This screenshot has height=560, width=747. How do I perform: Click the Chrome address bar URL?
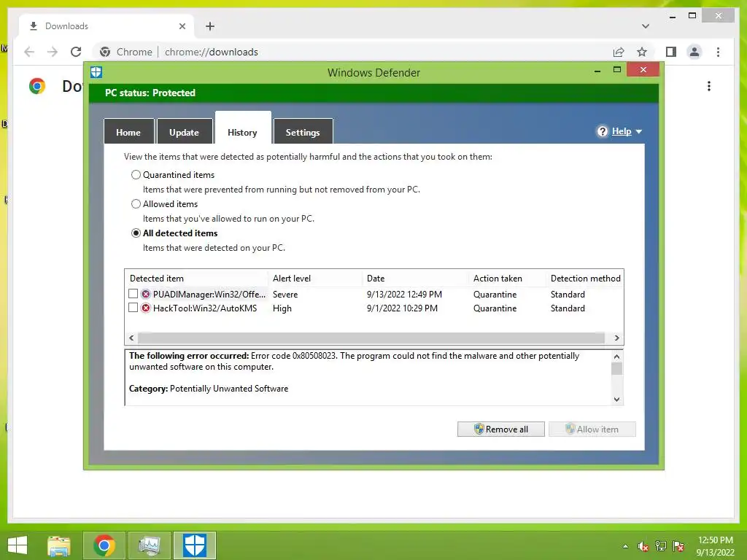212,52
